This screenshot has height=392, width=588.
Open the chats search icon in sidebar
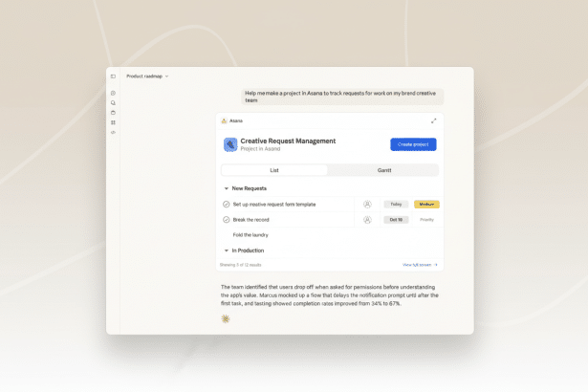(113, 103)
